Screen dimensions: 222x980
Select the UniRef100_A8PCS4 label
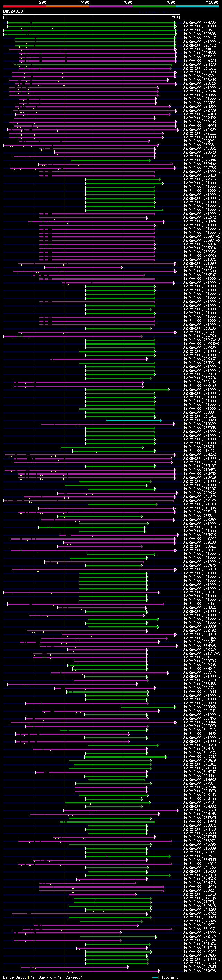199,145
